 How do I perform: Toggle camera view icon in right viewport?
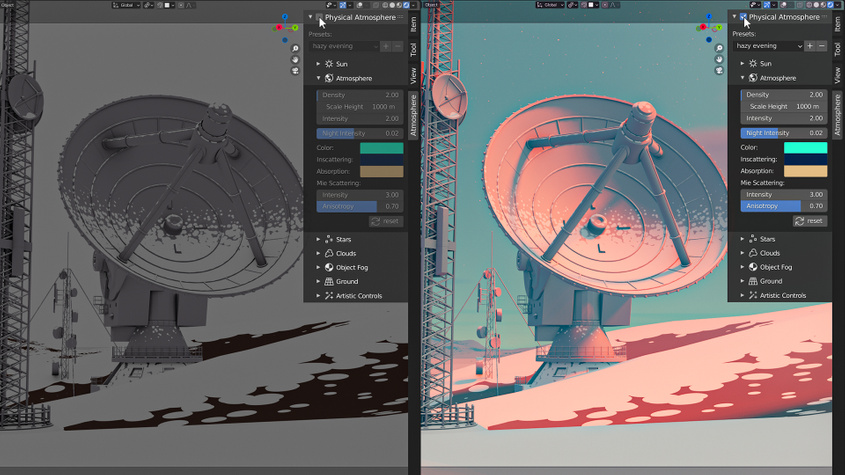pyautogui.click(x=719, y=70)
